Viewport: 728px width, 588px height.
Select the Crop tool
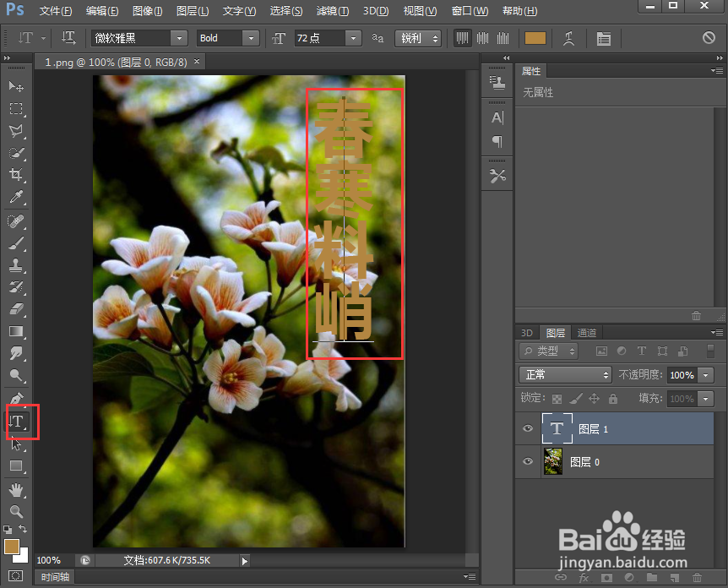pyautogui.click(x=16, y=175)
